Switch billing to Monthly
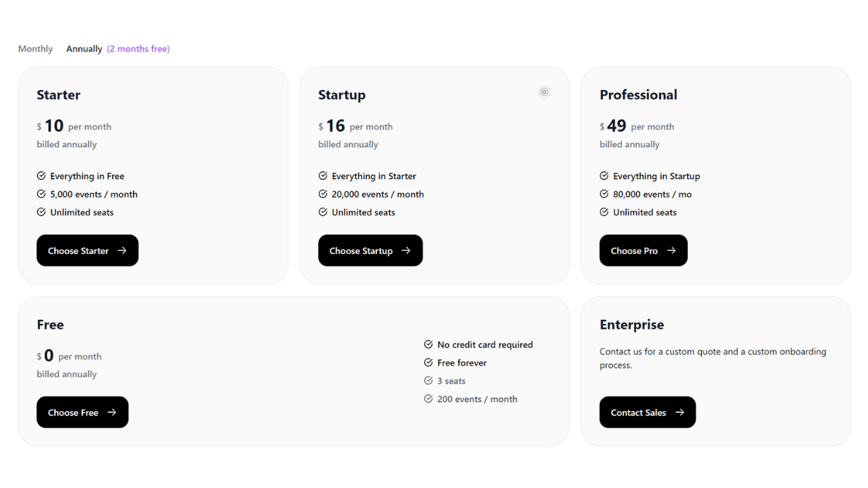This screenshot has height=488, width=868. tap(35, 48)
